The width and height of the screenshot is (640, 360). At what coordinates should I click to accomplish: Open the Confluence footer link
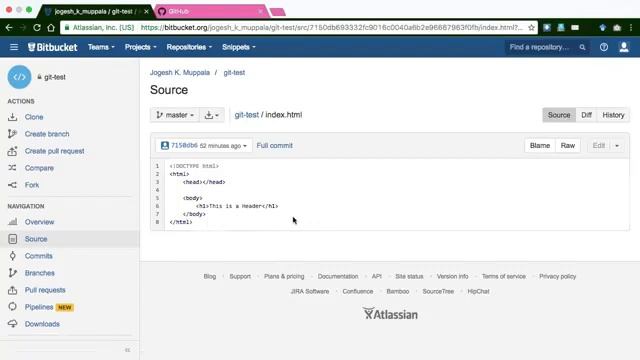coord(358,291)
